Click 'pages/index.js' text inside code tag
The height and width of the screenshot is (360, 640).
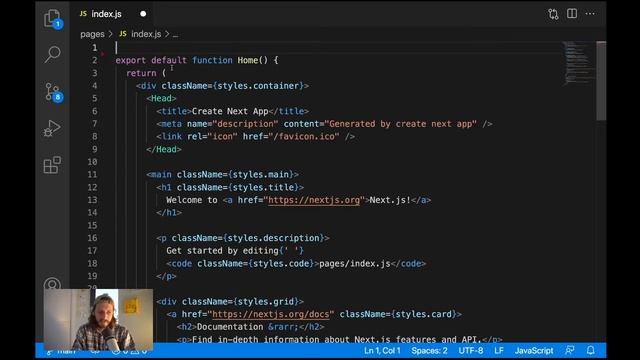coord(355,264)
